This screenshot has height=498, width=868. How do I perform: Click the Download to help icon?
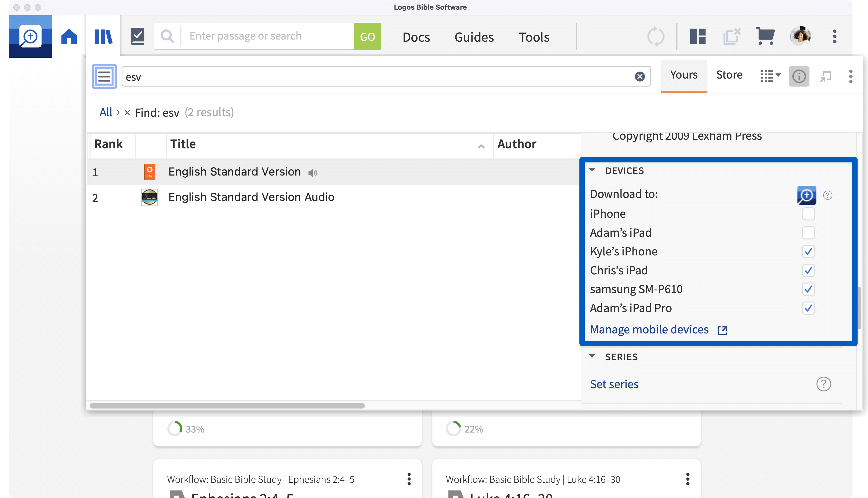(x=827, y=195)
